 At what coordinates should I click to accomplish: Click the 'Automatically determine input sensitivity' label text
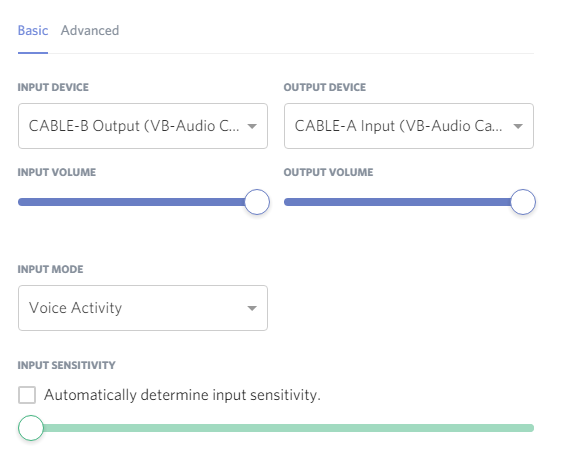182,395
